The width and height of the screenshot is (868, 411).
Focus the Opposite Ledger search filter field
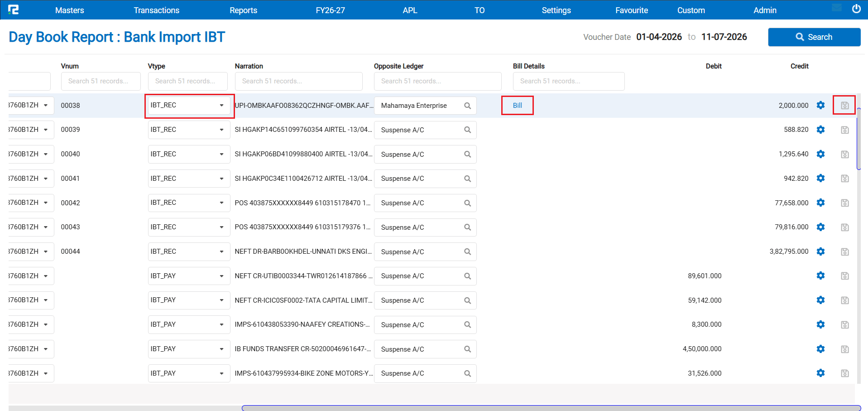[x=437, y=81]
